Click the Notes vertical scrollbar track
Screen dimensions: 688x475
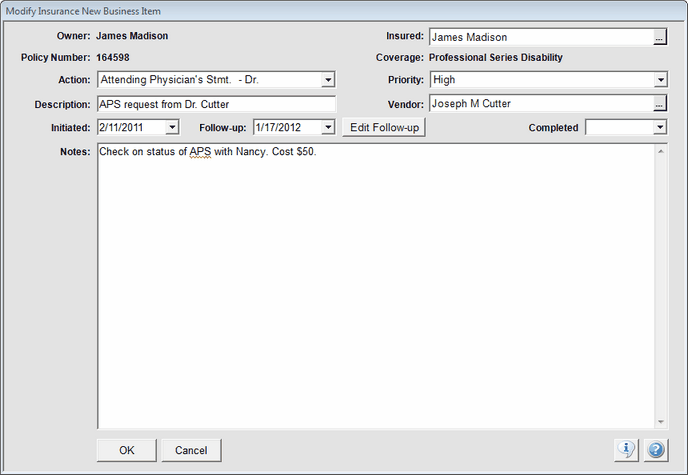(x=661, y=290)
